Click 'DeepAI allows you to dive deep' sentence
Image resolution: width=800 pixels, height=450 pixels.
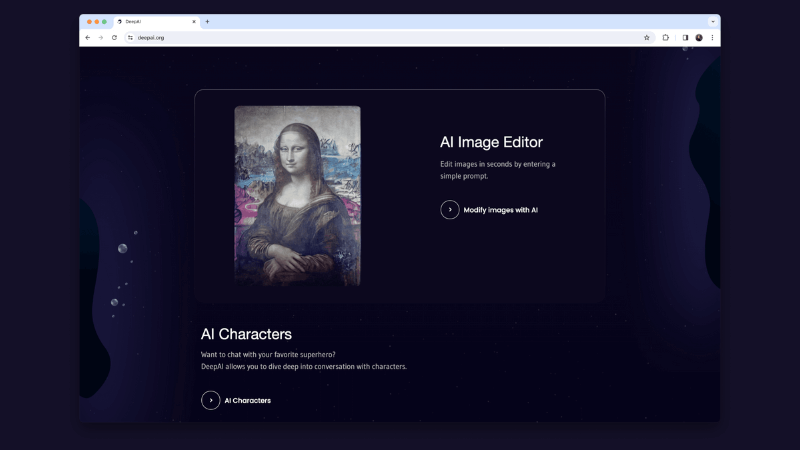[304, 366]
